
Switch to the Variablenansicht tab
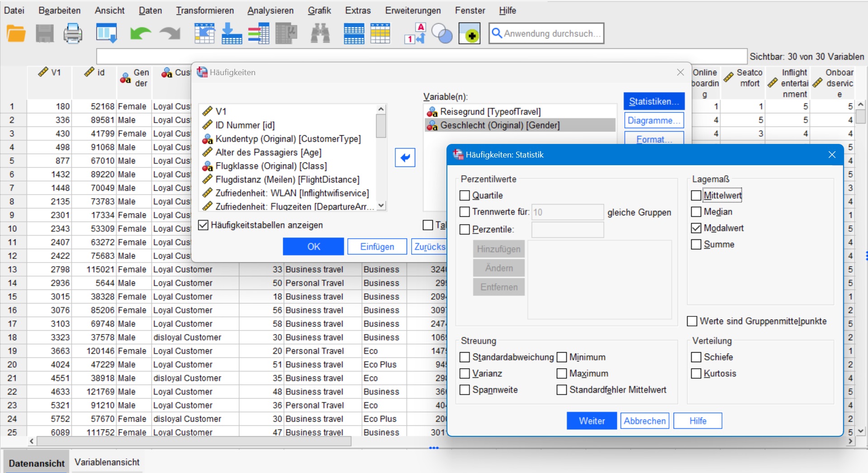[x=107, y=462]
